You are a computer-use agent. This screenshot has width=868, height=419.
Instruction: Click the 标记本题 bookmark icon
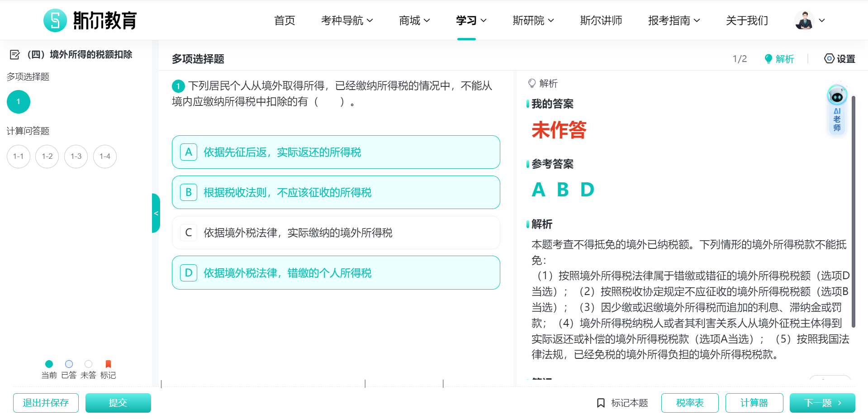601,402
